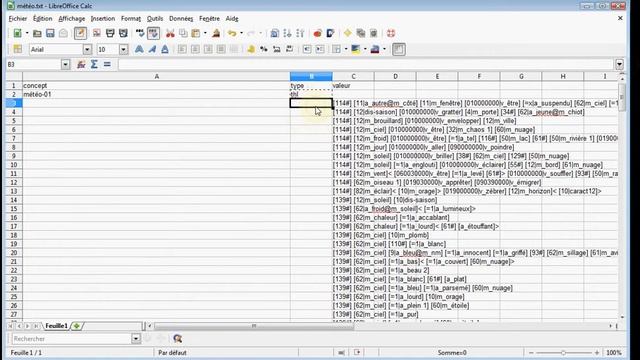Toggle Justified alignment

pyautogui.click(x=221, y=49)
